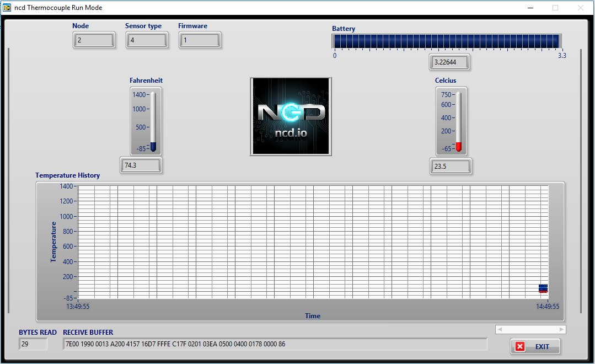595x364 pixels.
Task: Click the left arrow of horizontal scrollbar
Action: pos(500,329)
